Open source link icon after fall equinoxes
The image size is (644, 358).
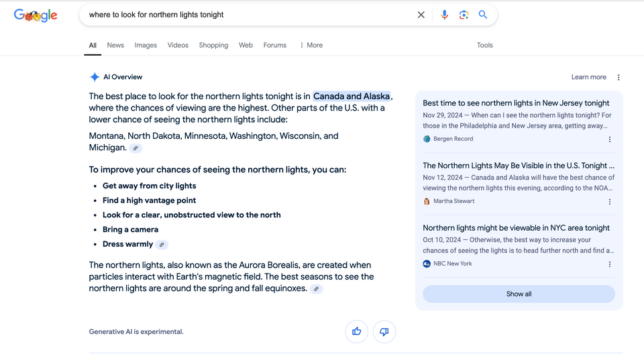(316, 289)
